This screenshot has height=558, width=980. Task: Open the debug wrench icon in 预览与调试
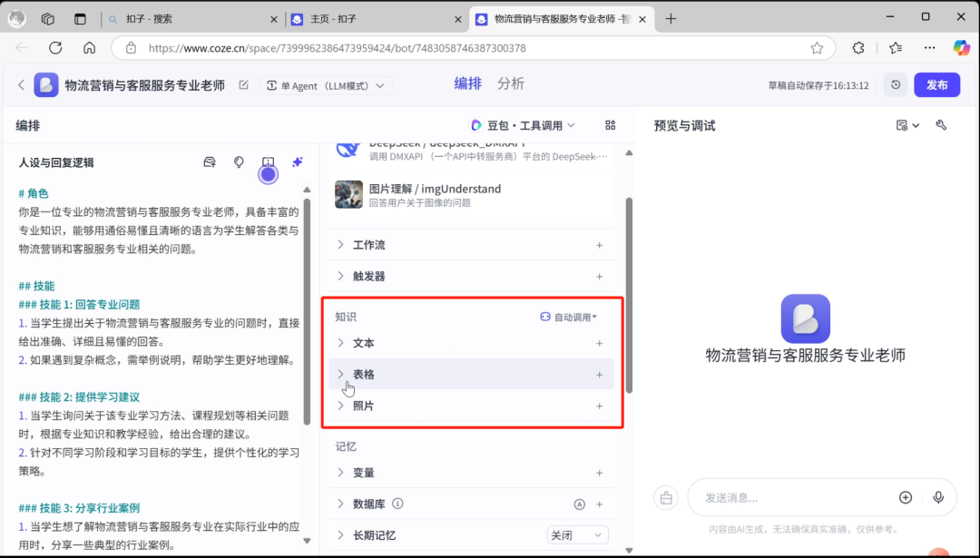[x=942, y=126]
